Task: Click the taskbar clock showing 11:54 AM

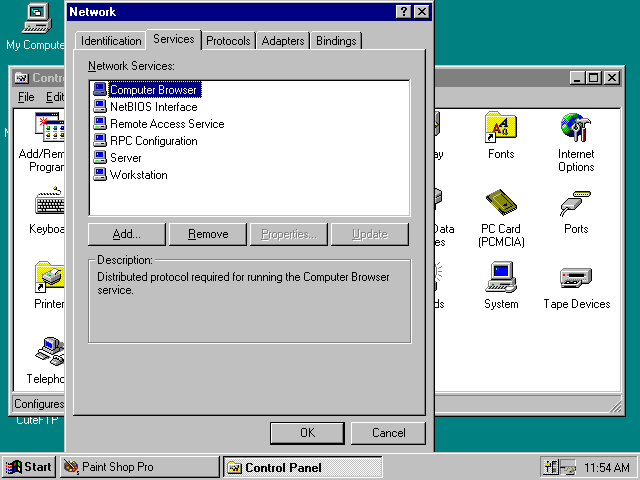Action: point(607,467)
